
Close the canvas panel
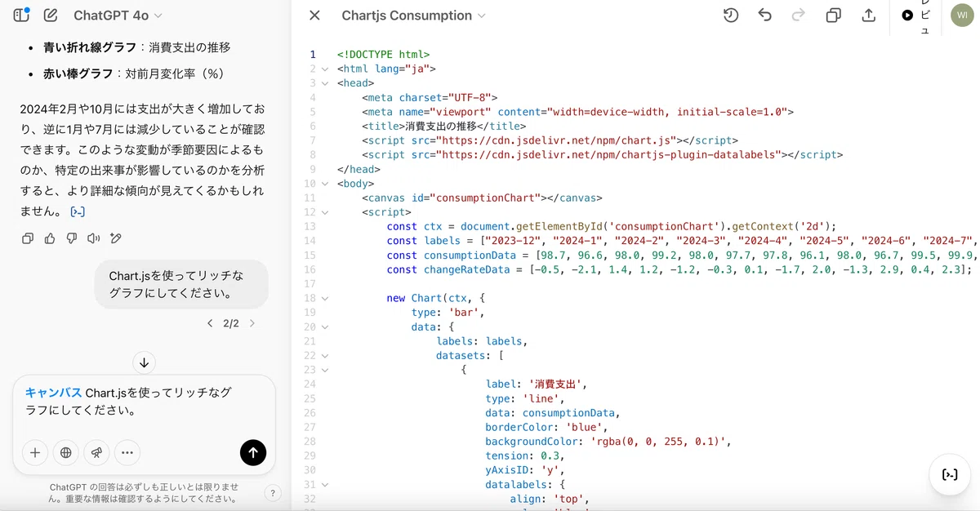click(x=314, y=16)
